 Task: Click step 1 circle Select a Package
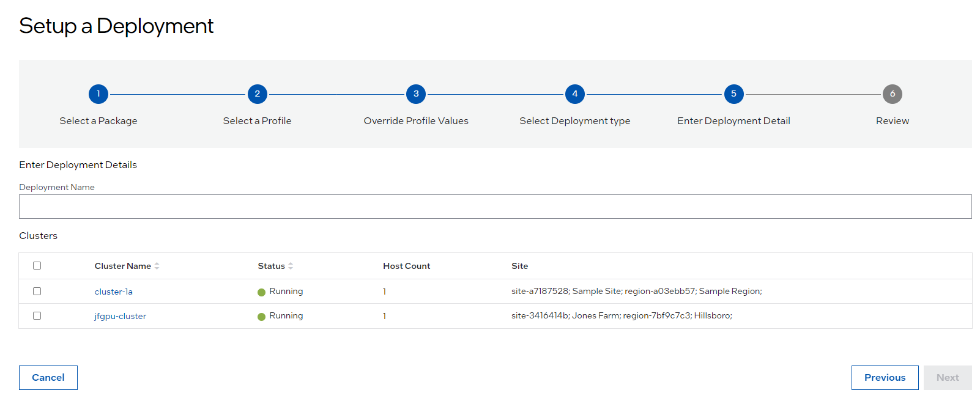(98, 94)
